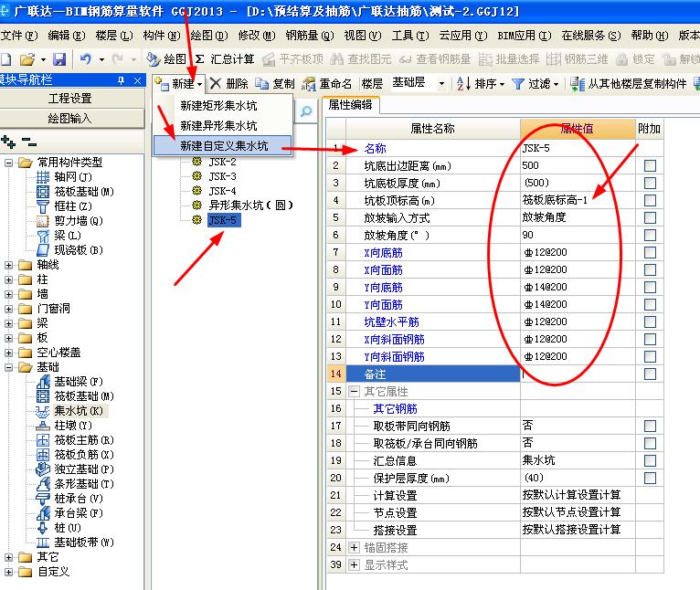Image resolution: width=700 pixels, height=590 pixels.
Task: Expand the 显示样式 group
Action: [354, 565]
